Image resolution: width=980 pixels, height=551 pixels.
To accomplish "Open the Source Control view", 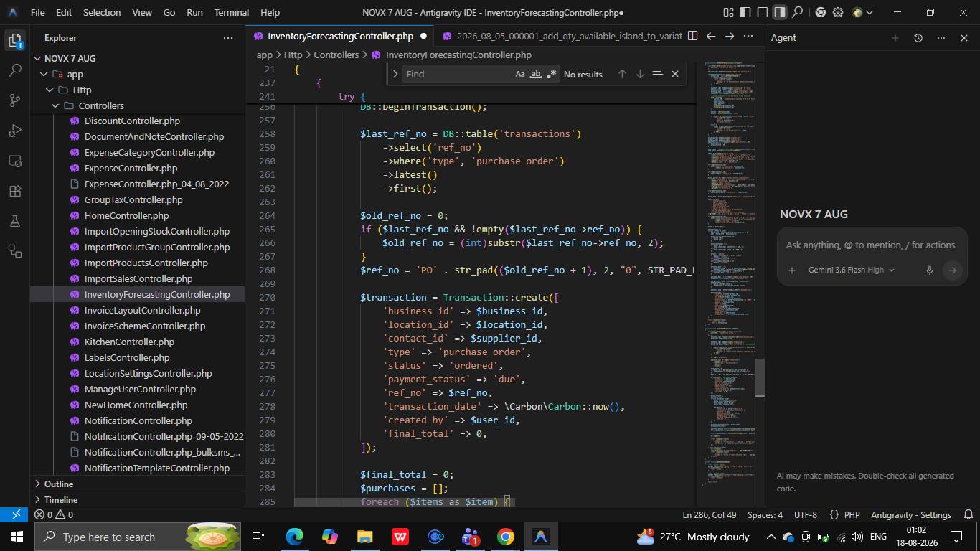I will [15, 100].
